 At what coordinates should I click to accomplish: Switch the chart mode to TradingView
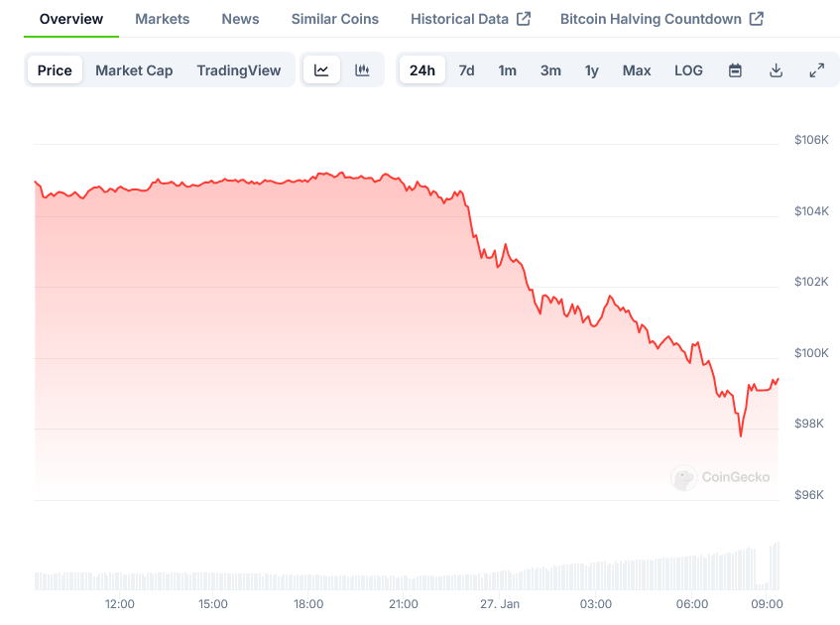pos(239,70)
